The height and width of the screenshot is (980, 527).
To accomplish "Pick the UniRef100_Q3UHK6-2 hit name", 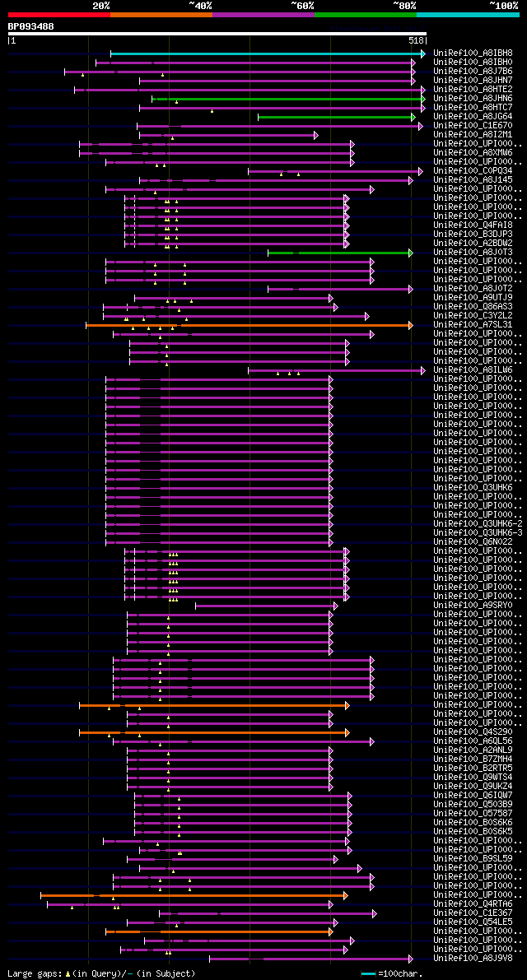I will pyautogui.click(x=478, y=524).
